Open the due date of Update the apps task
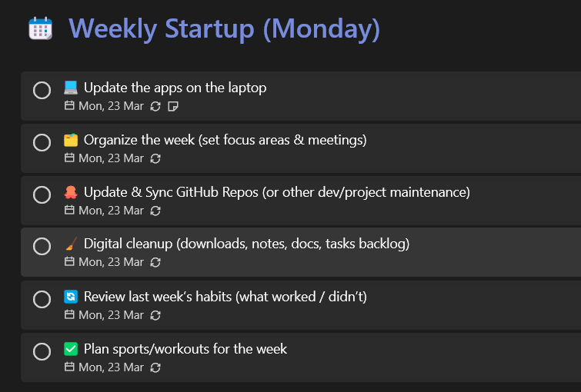The height and width of the screenshot is (392, 581). [x=104, y=106]
